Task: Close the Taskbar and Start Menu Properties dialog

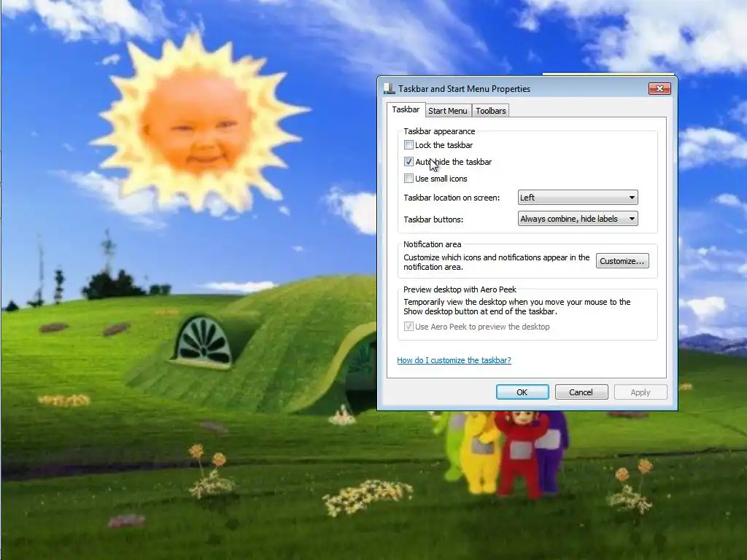Action: coord(659,88)
